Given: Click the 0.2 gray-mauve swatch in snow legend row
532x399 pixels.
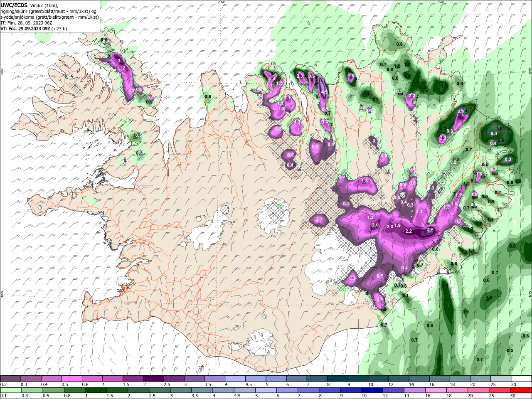Looking at the screenshot, I should (x=10, y=379).
